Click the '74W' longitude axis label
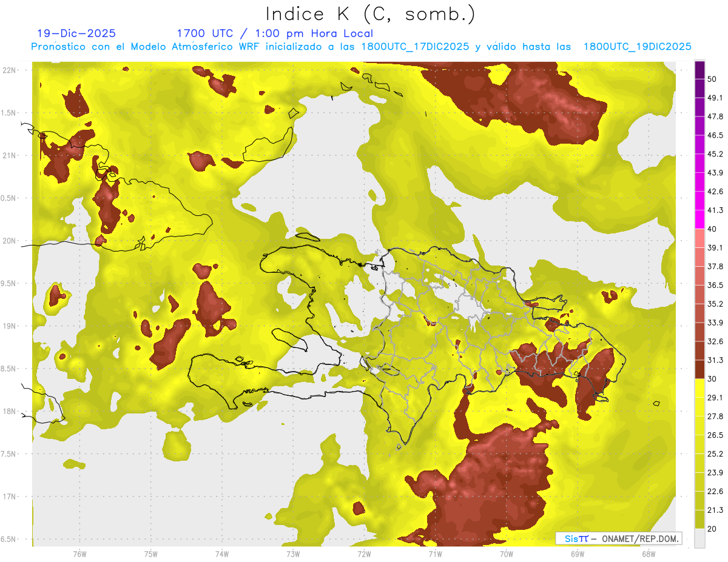Image resolution: width=728 pixels, height=562 pixels. coord(222,554)
